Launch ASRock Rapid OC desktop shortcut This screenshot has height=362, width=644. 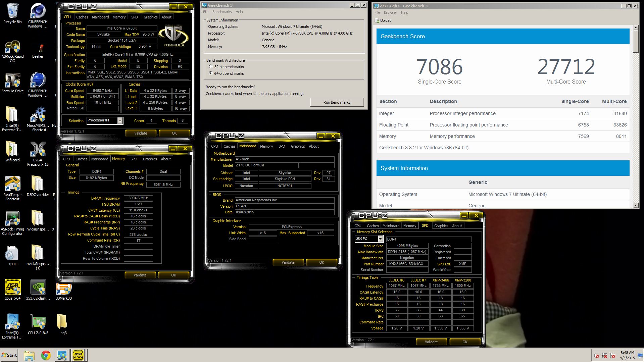12,51
